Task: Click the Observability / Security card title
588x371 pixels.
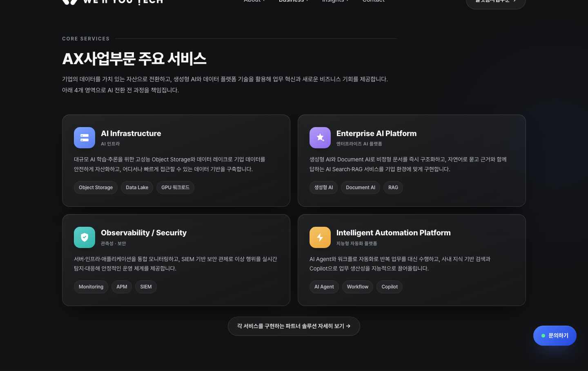Action: tap(144, 233)
